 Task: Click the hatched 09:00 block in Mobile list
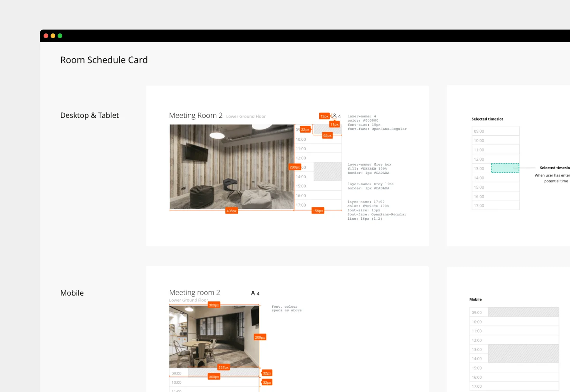524,312
